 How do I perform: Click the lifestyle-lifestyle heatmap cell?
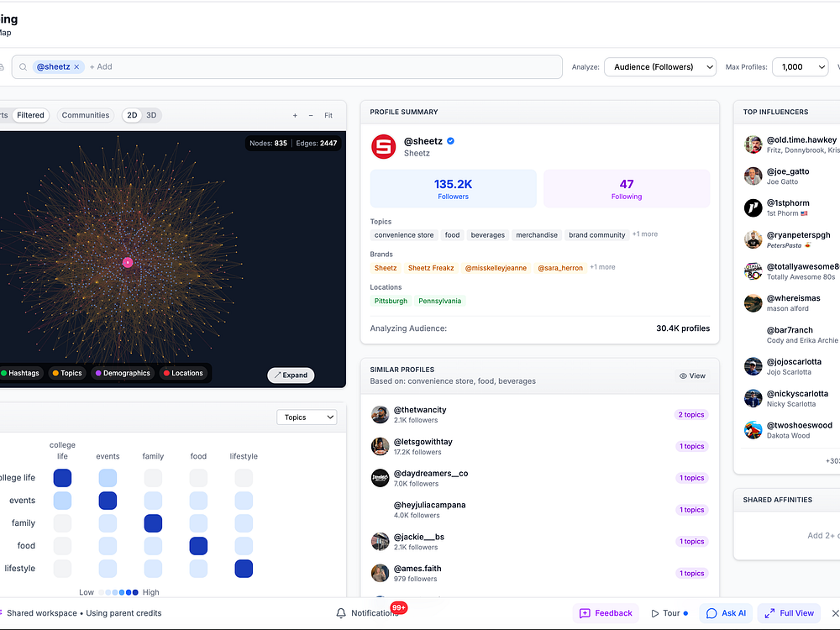(244, 569)
